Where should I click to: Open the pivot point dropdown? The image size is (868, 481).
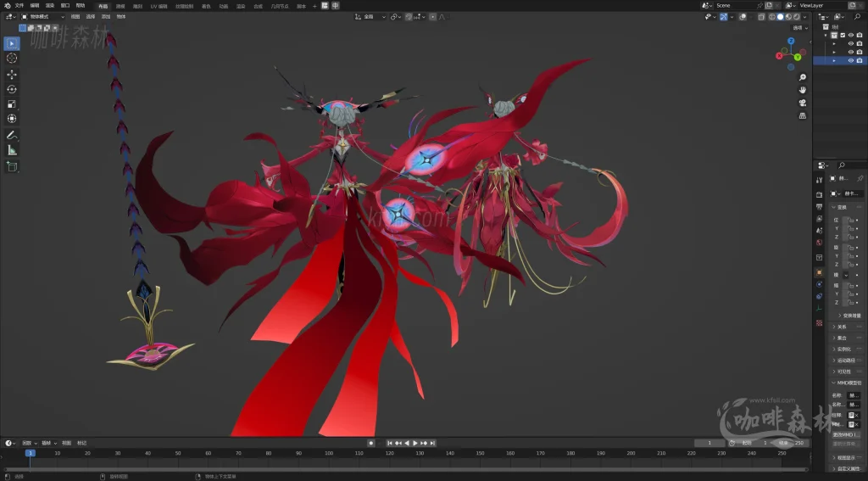pyautogui.click(x=396, y=17)
